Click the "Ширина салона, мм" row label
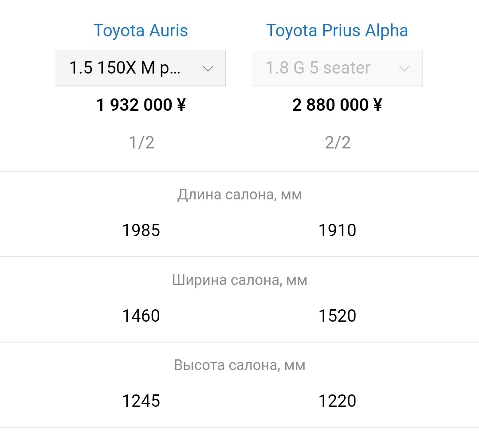The width and height of the screenshot is (479, 448). pyautogui.click(x=239, y=280)
